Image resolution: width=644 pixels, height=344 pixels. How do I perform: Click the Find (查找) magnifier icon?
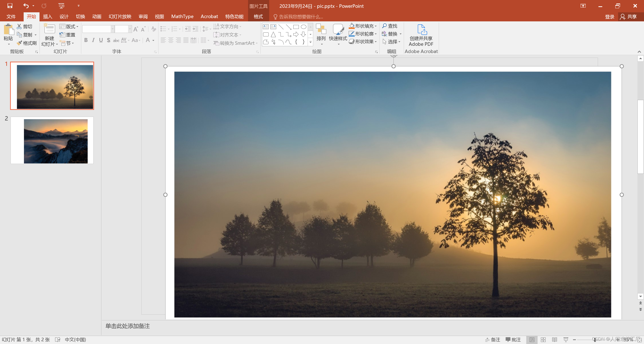pyautogui.click(x=385, y=26)
